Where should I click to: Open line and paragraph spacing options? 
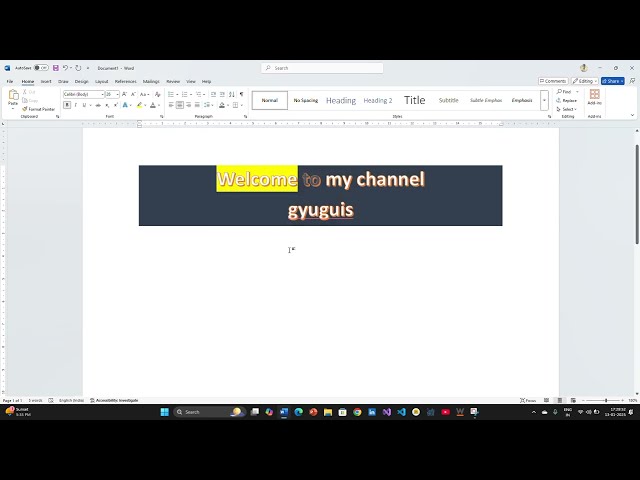(x=209, y=105)
